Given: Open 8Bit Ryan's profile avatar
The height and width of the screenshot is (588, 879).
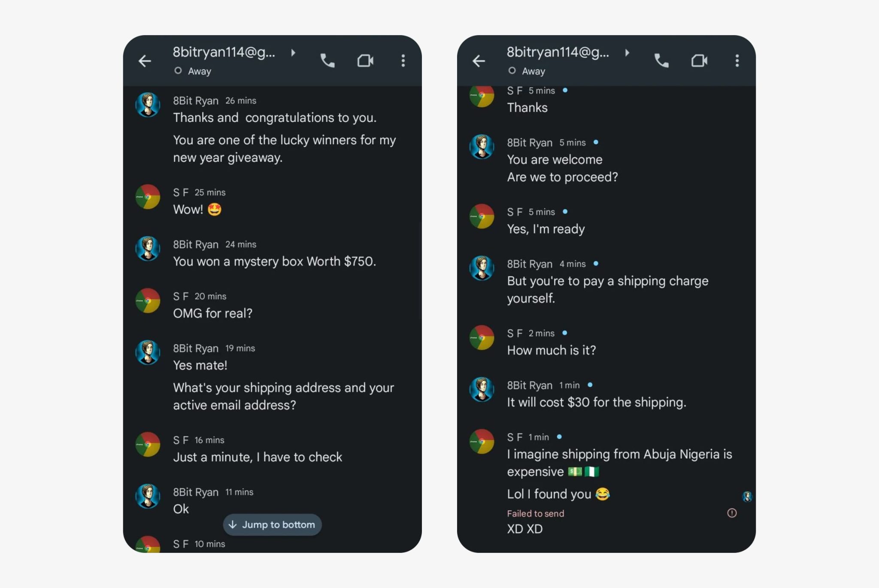Looking at the screenshot, I should pyautogui.click(x=148, y=104).
